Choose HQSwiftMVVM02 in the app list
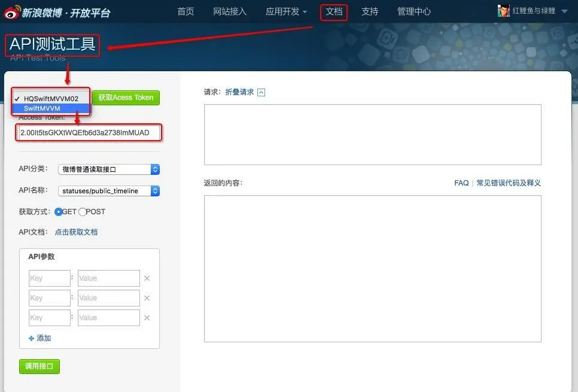578x392 pixels. click(x=51, y=99)
